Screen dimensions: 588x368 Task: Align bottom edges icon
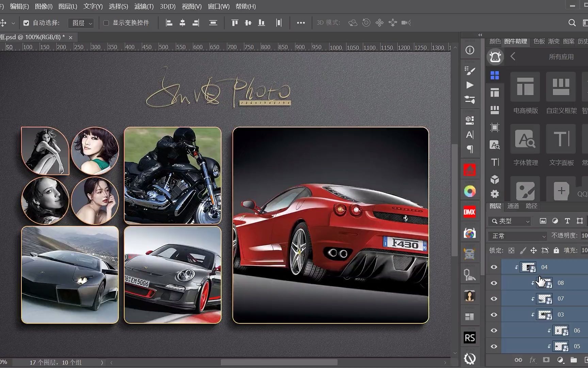[x=261, y=23]
